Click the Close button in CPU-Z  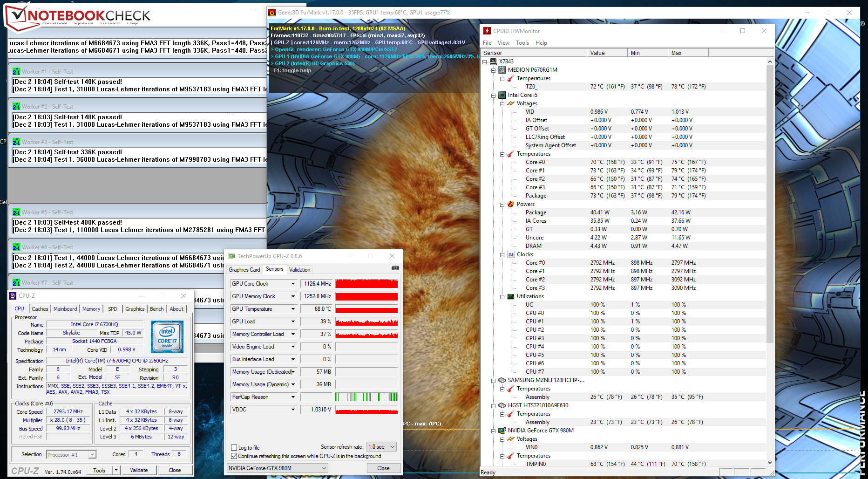175,470
